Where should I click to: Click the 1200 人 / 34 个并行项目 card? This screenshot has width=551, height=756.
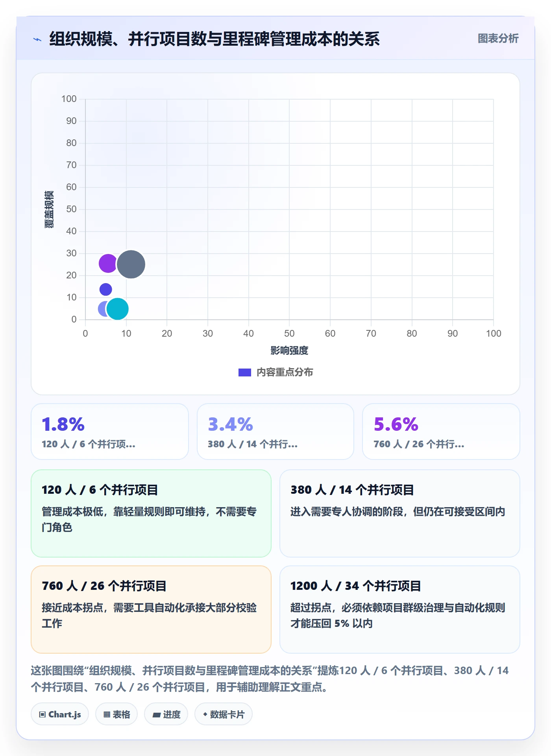400,610
